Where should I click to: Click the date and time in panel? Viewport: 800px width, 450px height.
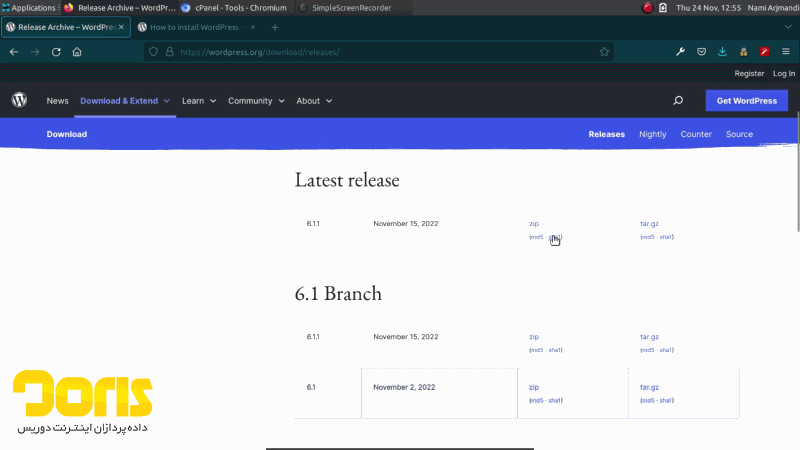708,8
